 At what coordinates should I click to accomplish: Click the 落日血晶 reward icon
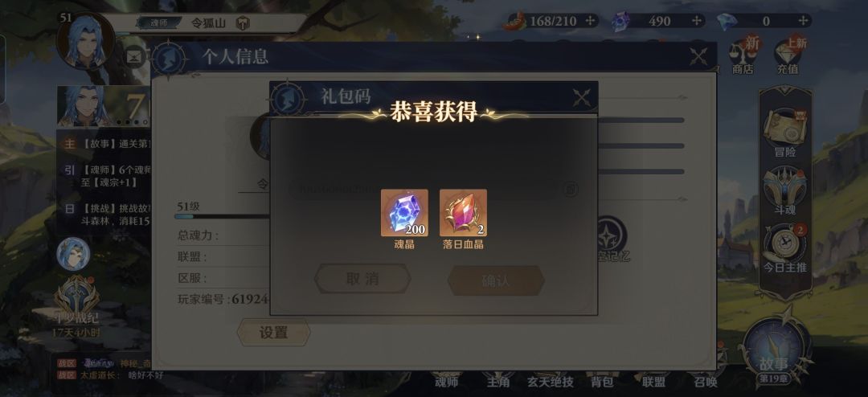464,213
